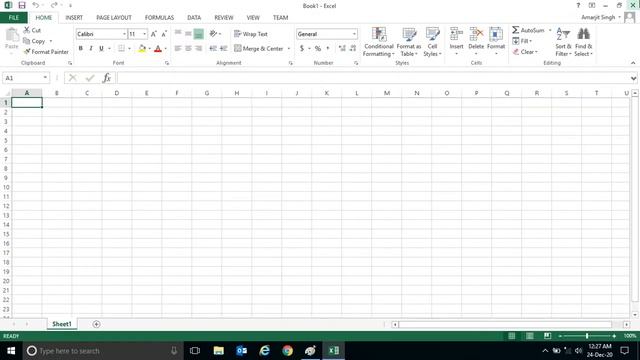Select the Format Painter brush
Image resolution: width=640 pixels, height=360 pixels.
(46, 52)
